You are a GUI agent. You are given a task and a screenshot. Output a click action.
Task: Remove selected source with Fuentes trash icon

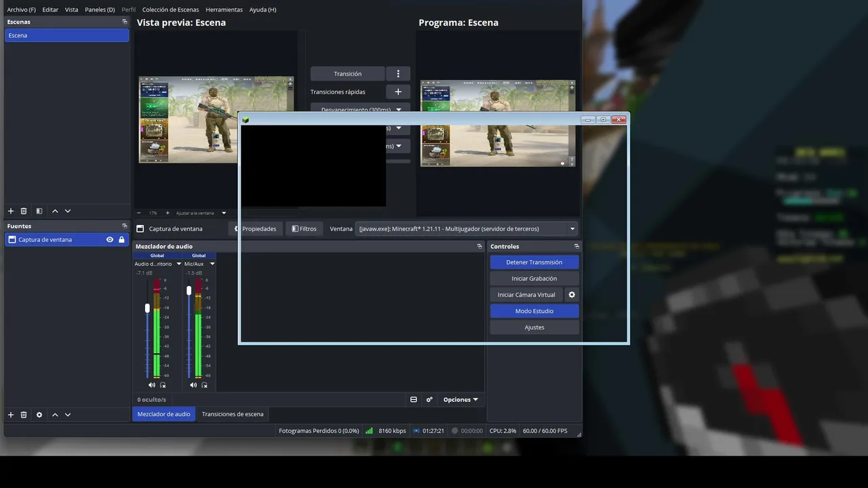click(24, 415)
